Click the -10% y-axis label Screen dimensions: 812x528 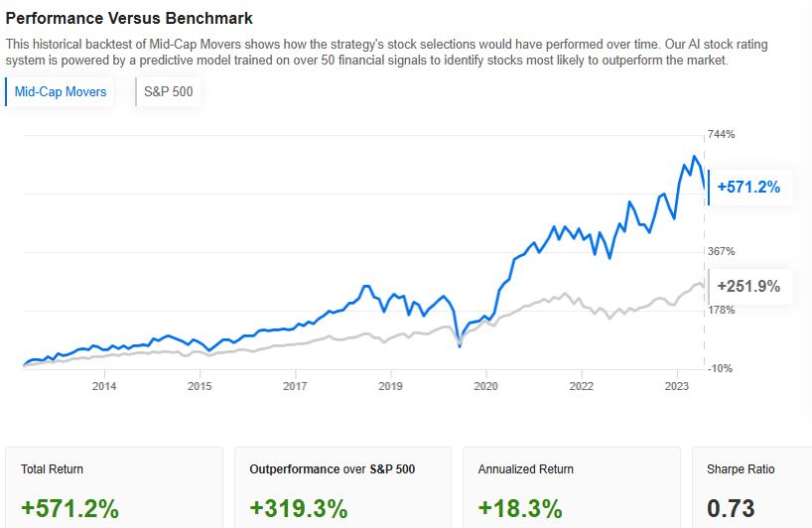[720, 368]
